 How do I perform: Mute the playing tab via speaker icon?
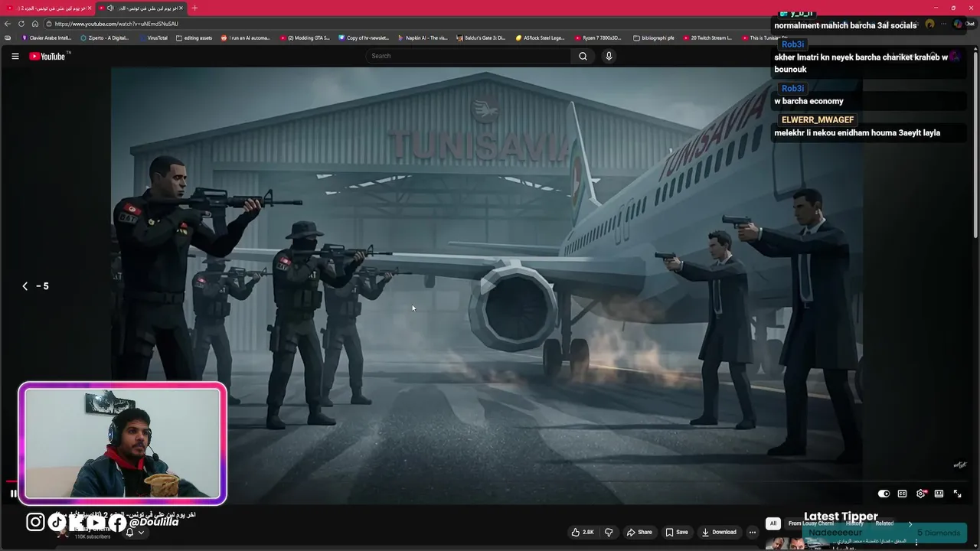pos(111,8)
